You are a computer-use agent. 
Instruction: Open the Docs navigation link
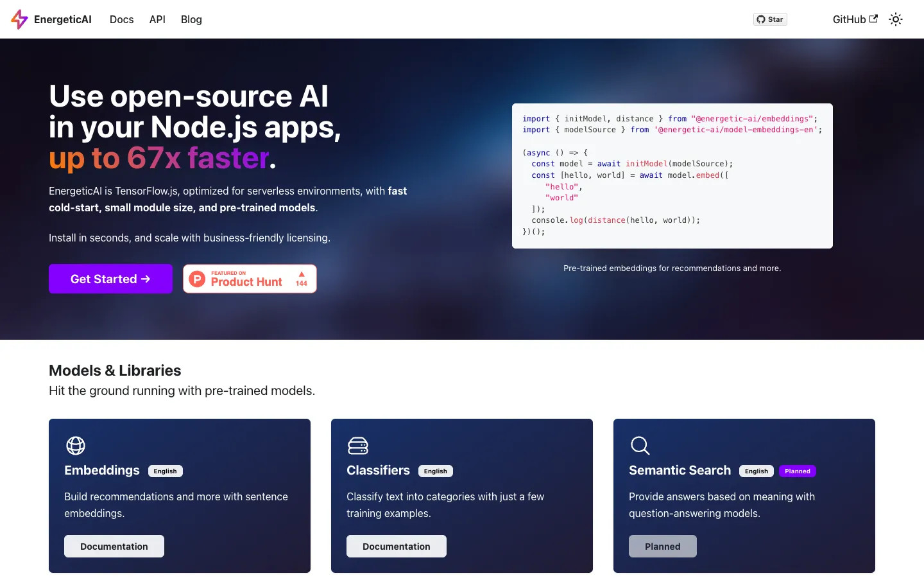click(122, 19)
